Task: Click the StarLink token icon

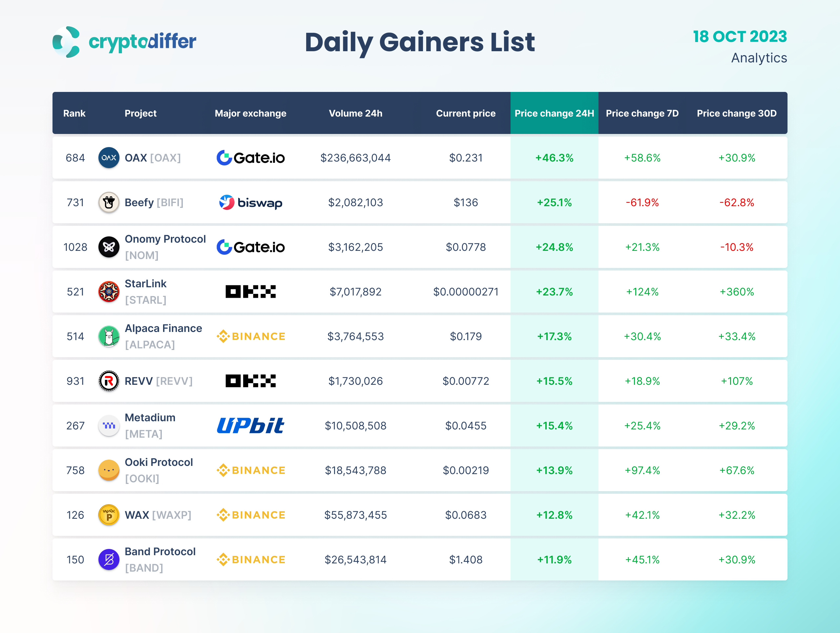Action: tap(109, 292)
